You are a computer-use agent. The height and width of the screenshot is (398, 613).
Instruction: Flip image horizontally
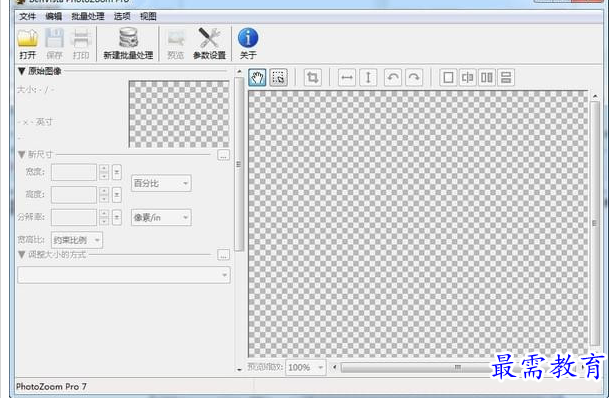[x=347, y=77]
